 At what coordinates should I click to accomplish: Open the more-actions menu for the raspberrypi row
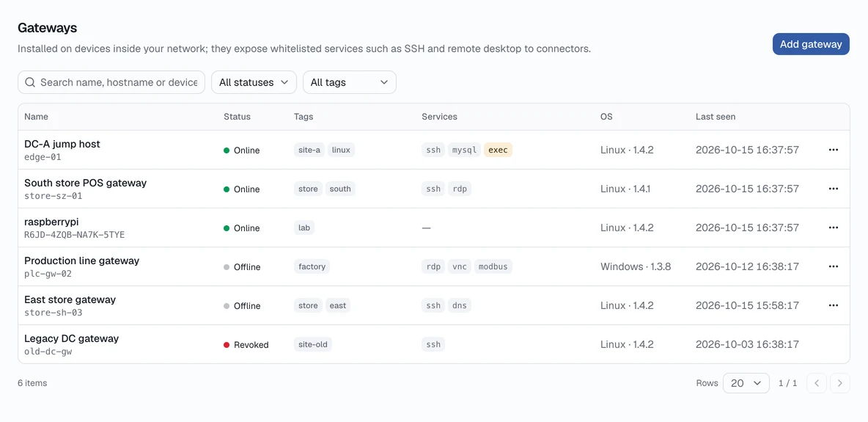point(833,228)
